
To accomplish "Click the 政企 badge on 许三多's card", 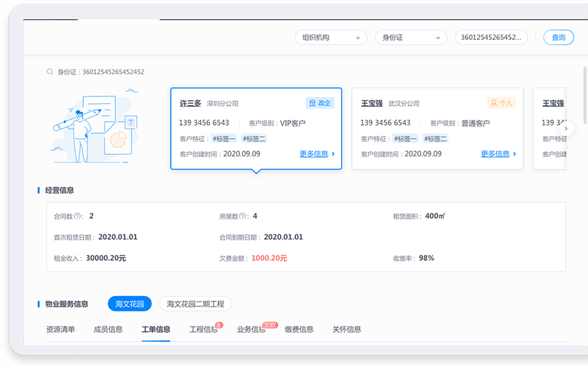I will pos(320,103).
